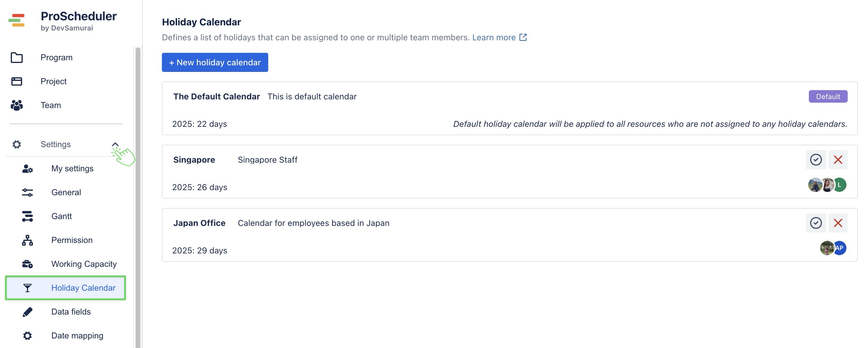Click the General sliders icon

pos(27,193)
